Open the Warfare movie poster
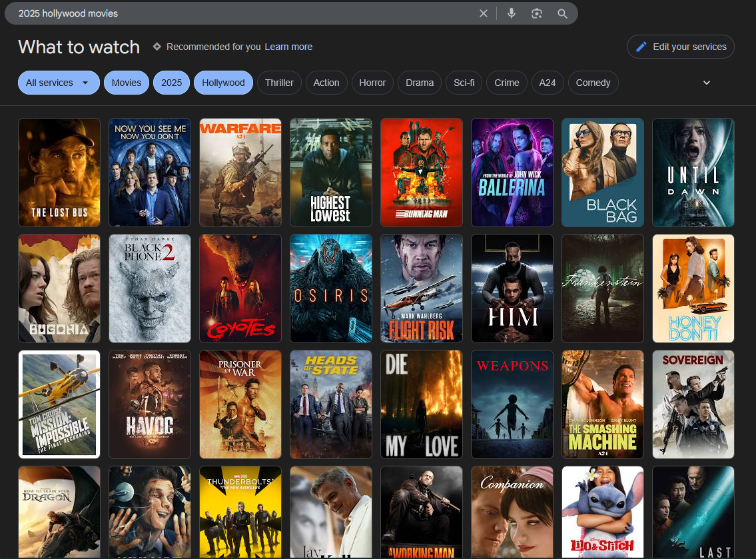756x559 pixels. pos(240,173)
